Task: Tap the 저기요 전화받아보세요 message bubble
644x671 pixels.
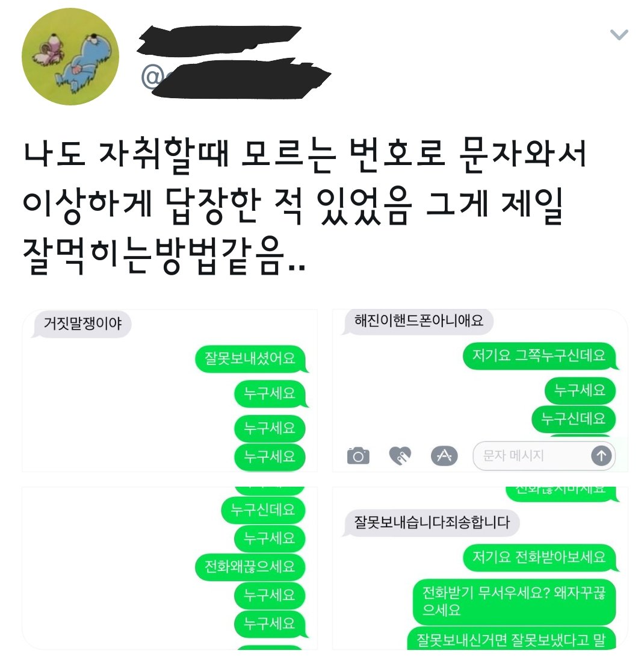Action: (540, 558)
